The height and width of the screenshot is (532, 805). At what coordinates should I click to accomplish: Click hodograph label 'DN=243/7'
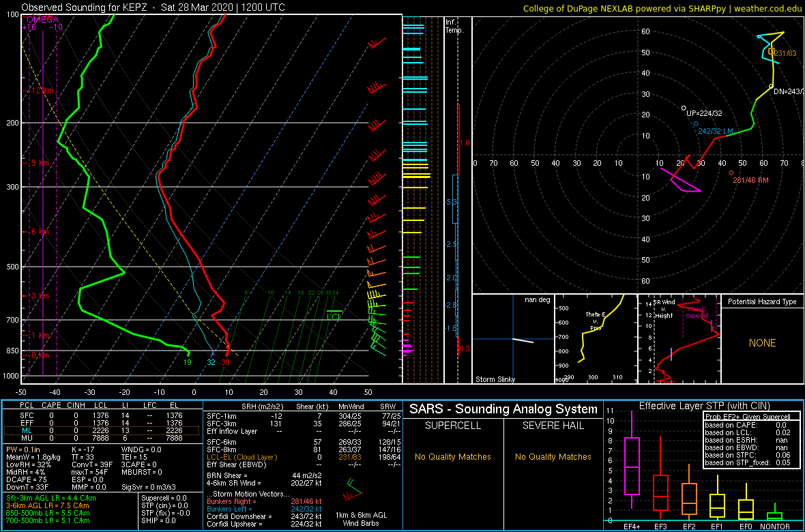point(789,92)
